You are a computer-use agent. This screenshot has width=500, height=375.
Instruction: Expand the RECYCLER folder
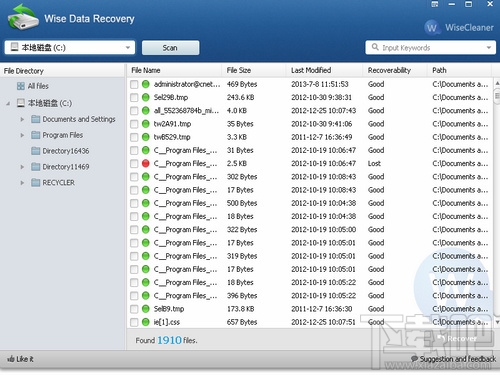[x=22, y=182]
